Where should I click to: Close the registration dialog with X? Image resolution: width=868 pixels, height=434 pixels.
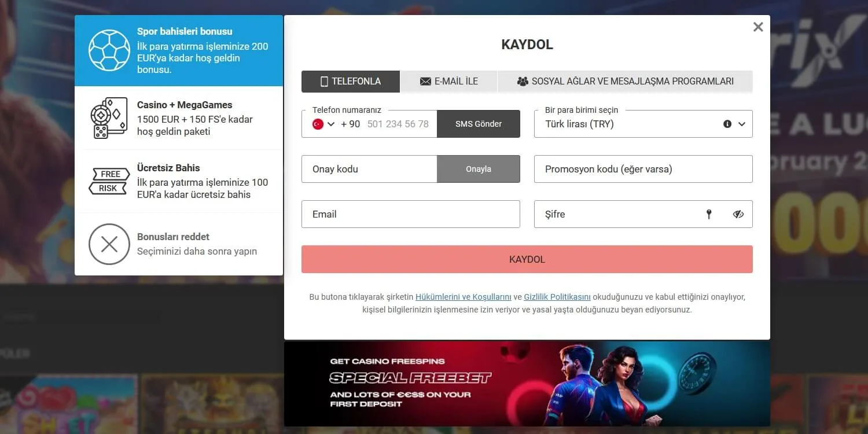(x=758, y=27)
